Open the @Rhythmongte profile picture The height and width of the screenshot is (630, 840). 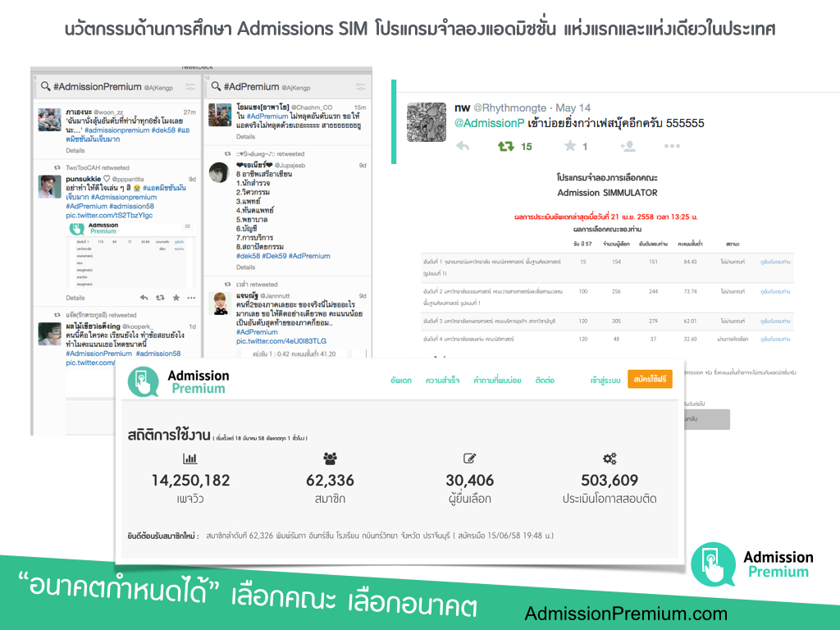(x=427, y=122)
